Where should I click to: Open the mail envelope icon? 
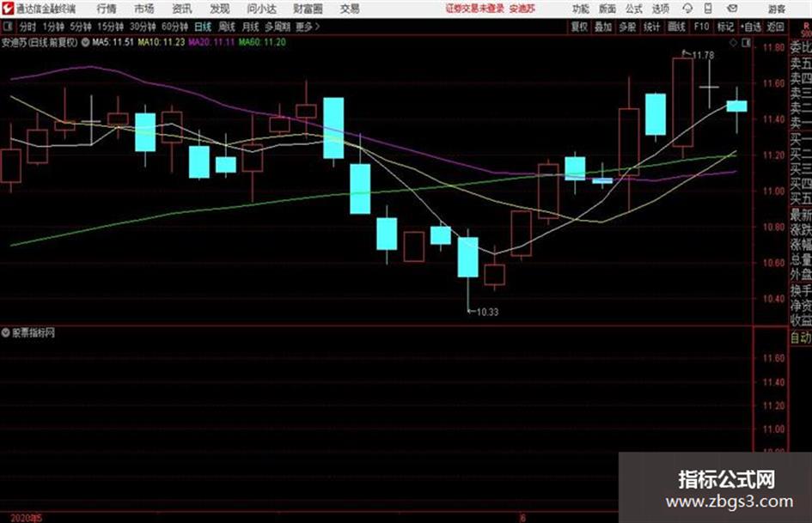[732, 9]
